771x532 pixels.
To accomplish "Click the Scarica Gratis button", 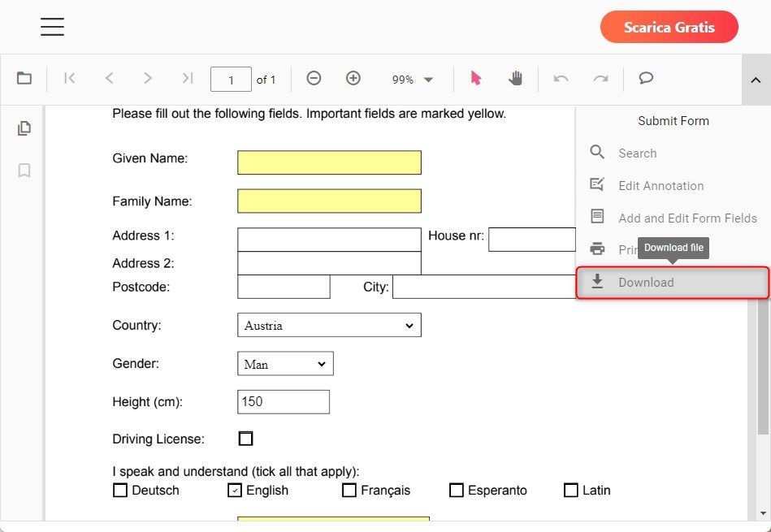I will pos(669,28).
